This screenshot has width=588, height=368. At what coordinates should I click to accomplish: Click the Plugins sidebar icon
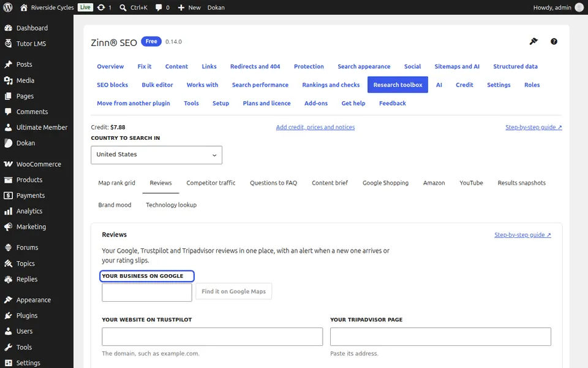8,315
